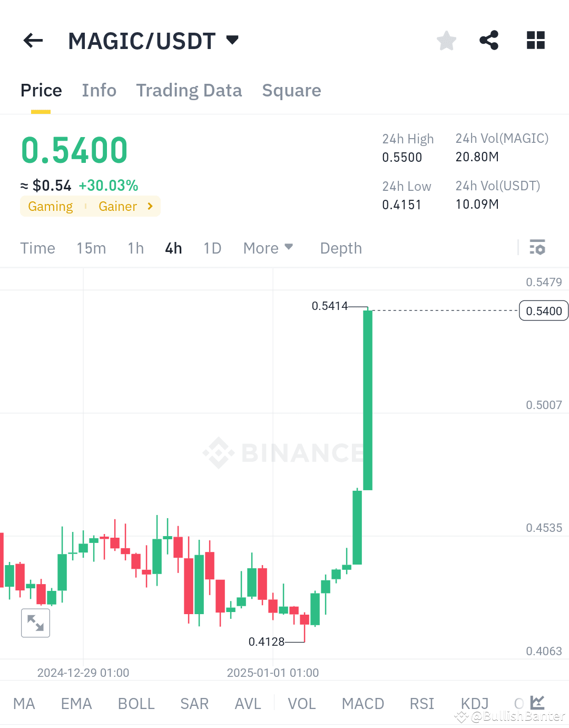Image resolution: width=569 pixels, height=728 pixels.
Task: Switch to the Trading Data tab
Action: click(x=189, y=90)
